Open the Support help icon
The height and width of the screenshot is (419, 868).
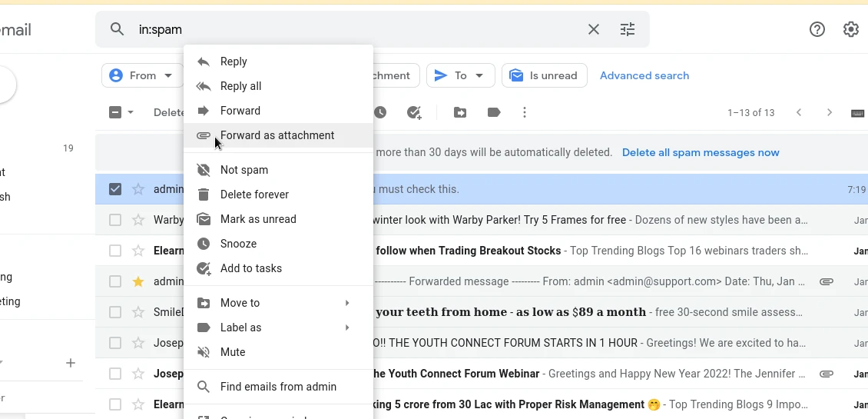pos(817,29)
